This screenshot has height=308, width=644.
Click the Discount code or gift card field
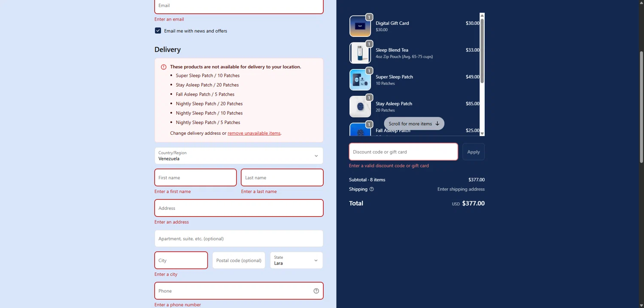pyautogui.click(x=404, y=152)
